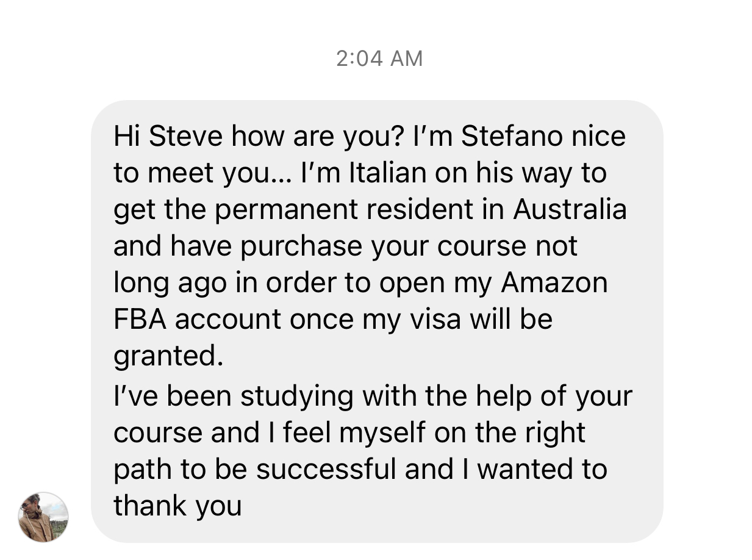The image size is (752, 560).
Task: Click the word 'Amazon' in the message
Action: (554, 283)
